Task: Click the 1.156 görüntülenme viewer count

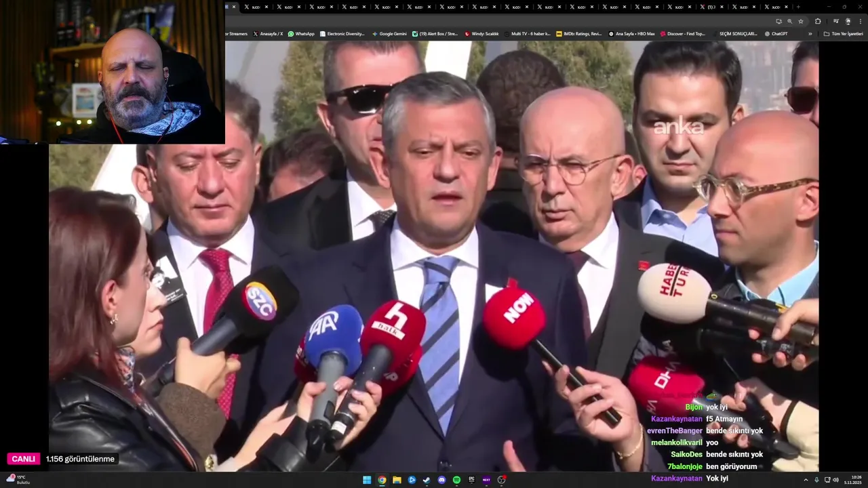Action: tap(80, 459)
